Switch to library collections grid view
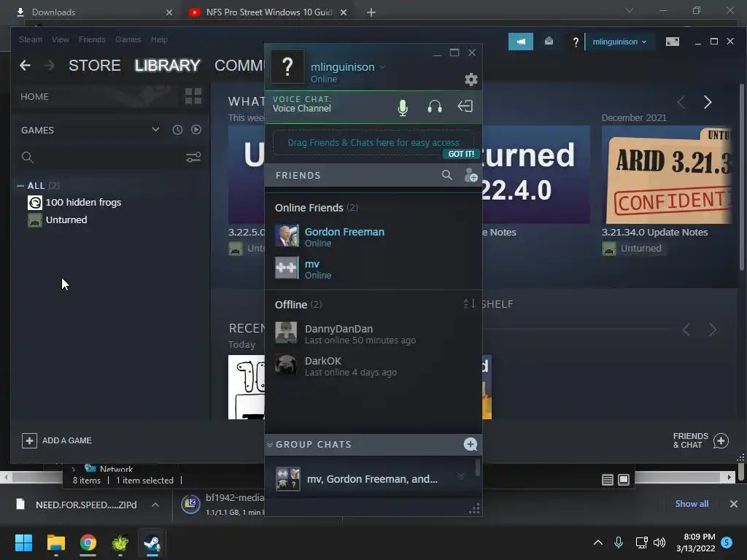 [x=193, y=96]
